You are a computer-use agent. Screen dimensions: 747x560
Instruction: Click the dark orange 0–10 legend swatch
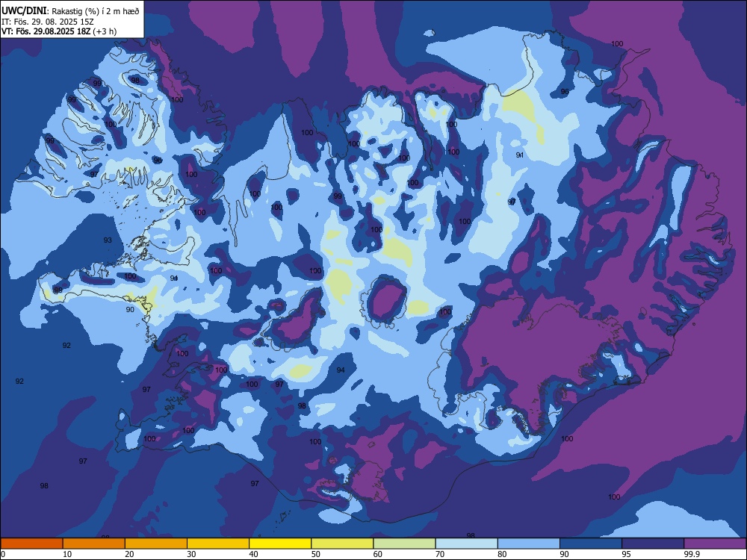(31, 544)
